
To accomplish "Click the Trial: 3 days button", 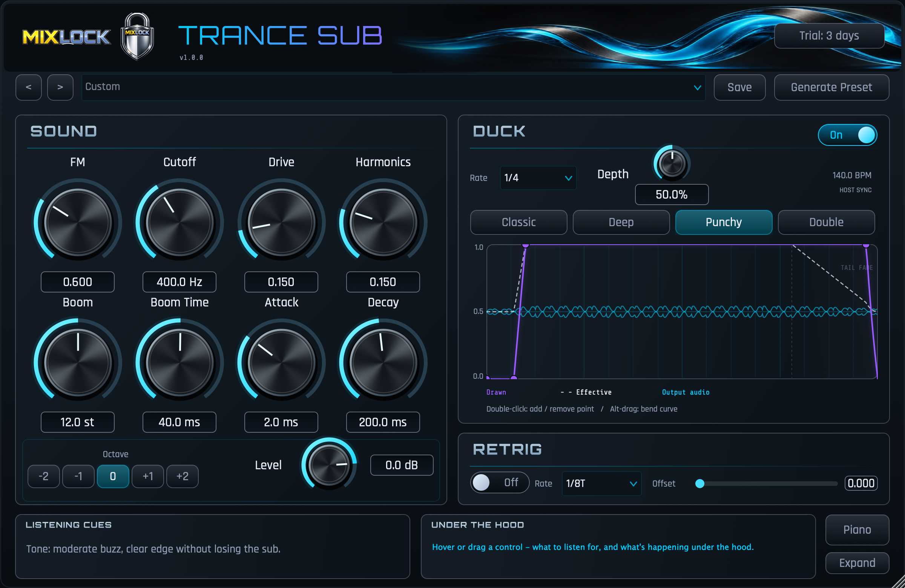I will [829, 36].
